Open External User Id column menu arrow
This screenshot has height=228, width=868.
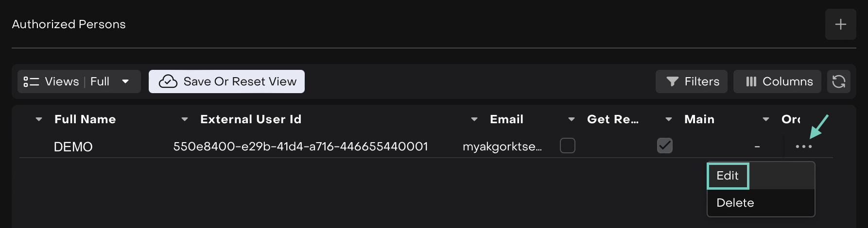(185, 119)
